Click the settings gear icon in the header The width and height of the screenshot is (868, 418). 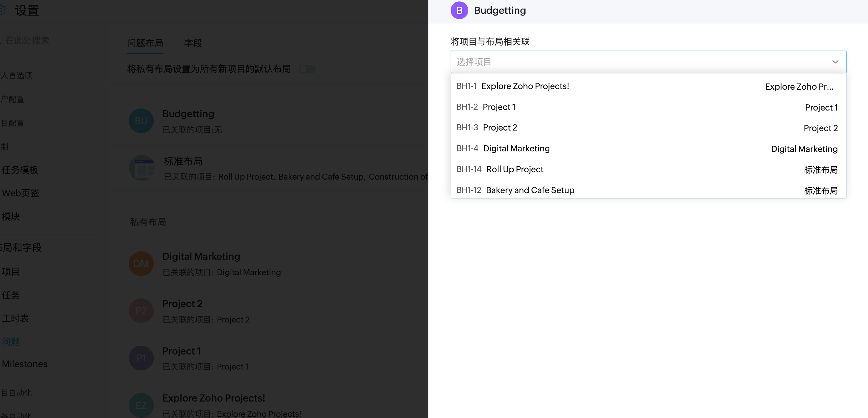pos(2,10)
